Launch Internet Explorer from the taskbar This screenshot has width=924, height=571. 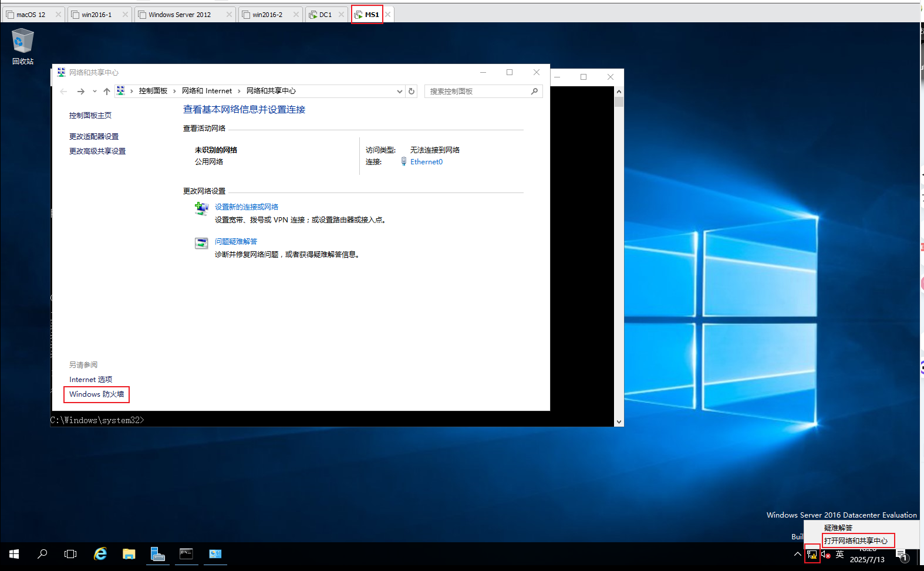click(100, 554)
